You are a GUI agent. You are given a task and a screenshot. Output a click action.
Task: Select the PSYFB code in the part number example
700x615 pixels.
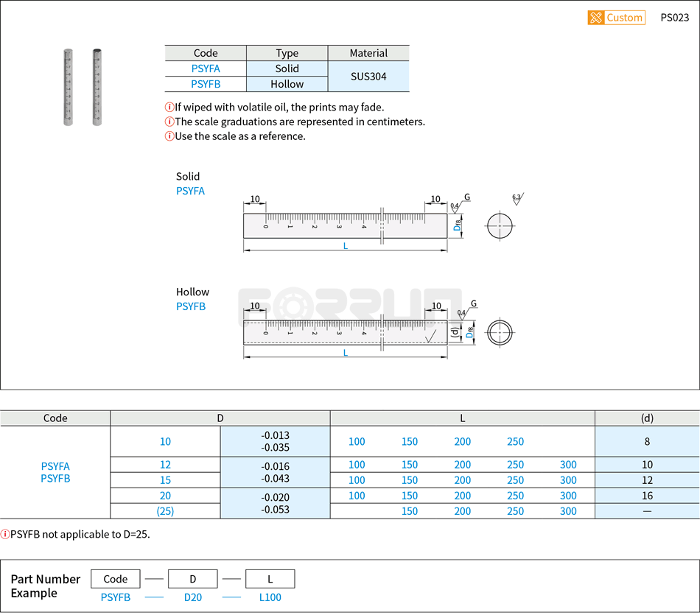115,597
